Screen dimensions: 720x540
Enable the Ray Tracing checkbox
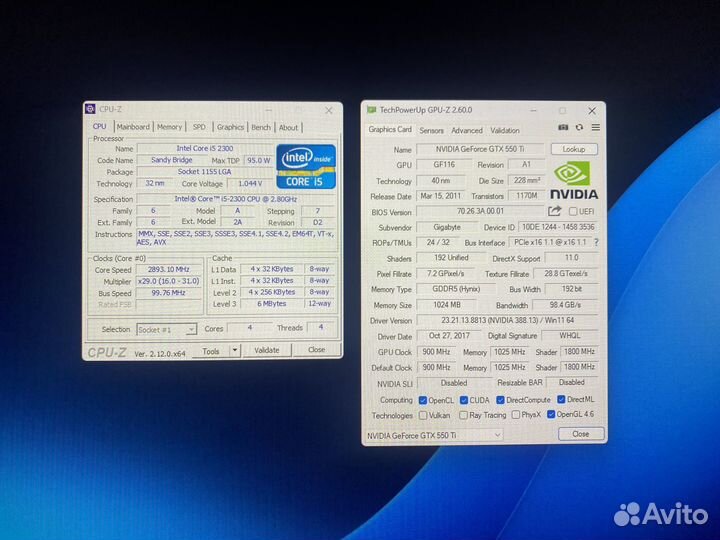pyautogui.click(x=463, y=415)
